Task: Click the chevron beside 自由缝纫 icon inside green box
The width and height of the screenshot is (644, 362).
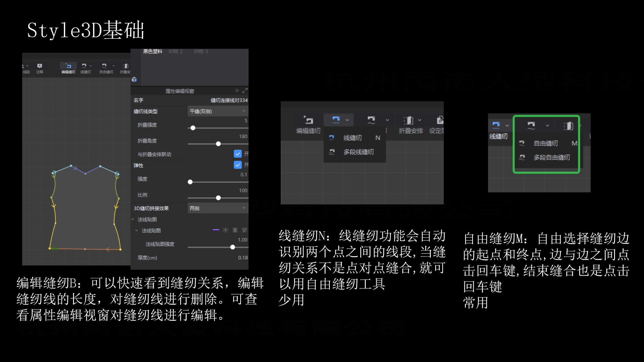Action: [x=547, y=125]
